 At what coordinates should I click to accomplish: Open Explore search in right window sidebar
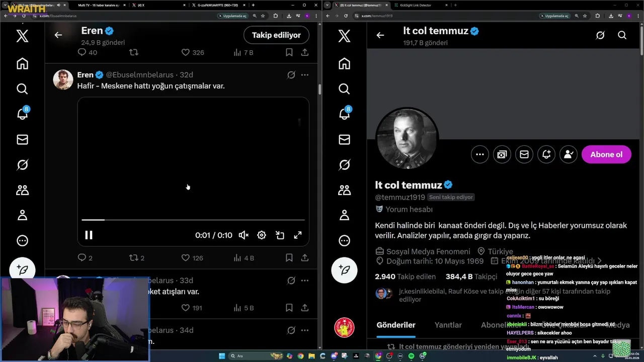344,89
